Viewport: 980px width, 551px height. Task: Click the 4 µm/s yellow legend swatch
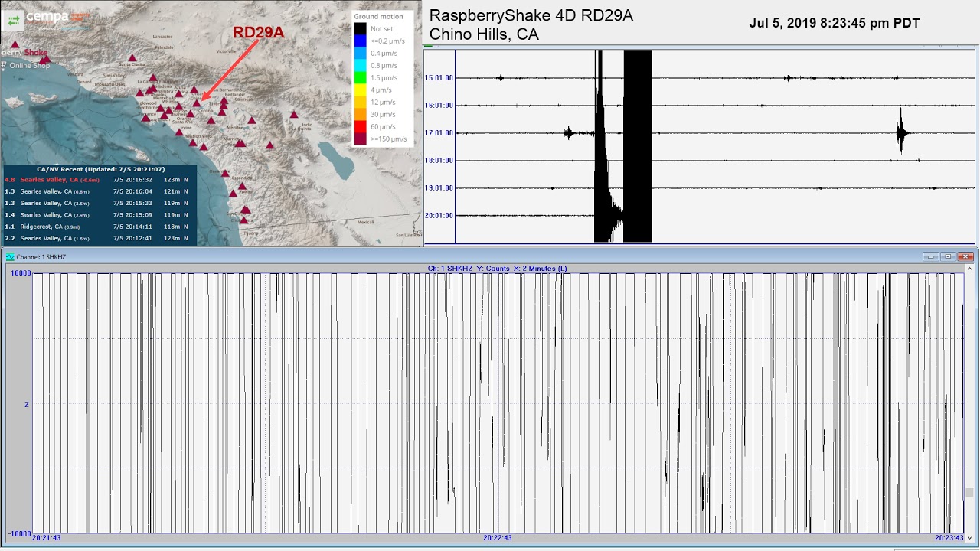[x=360, y=90]
